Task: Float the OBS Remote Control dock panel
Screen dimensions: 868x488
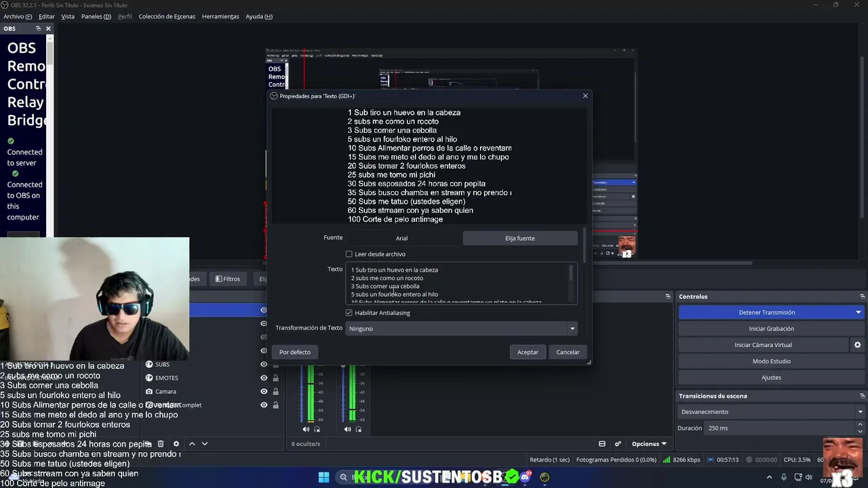Action: coord(38,28)
